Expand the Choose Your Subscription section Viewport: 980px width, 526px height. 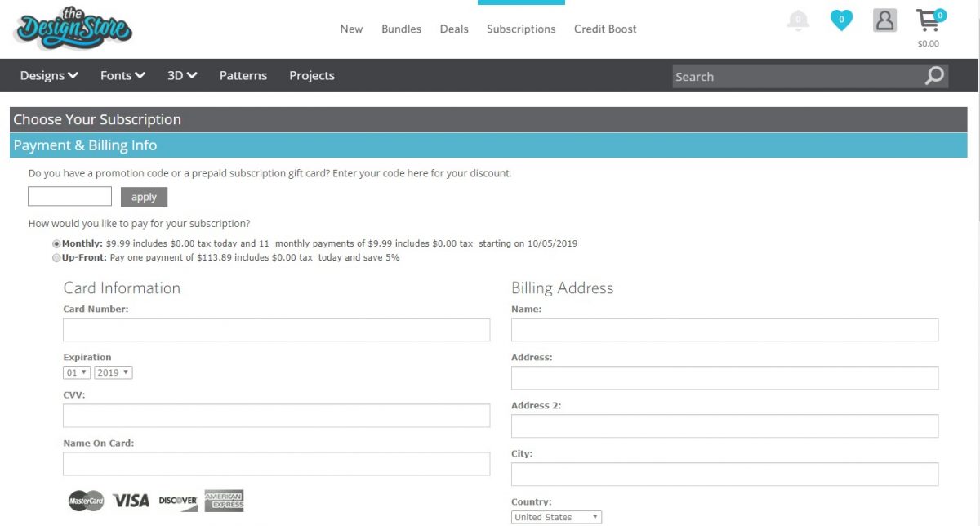[x=488, y=119]
